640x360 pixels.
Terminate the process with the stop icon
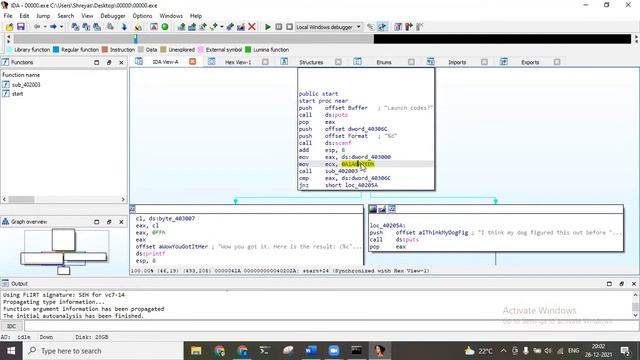pos(289,27)
